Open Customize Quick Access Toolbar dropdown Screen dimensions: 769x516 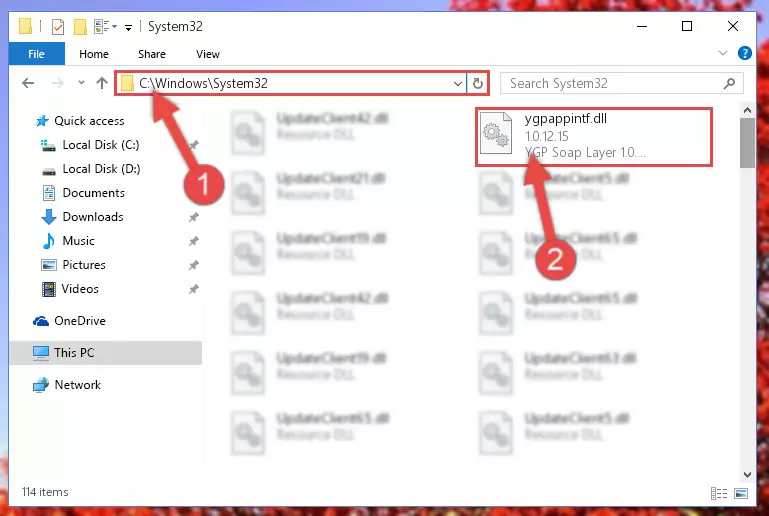tap(128, 27)
